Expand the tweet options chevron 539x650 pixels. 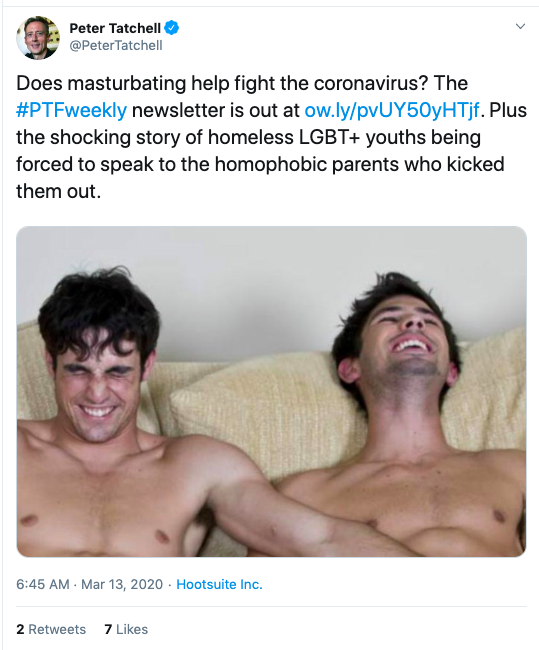click(x=520, y=27)
